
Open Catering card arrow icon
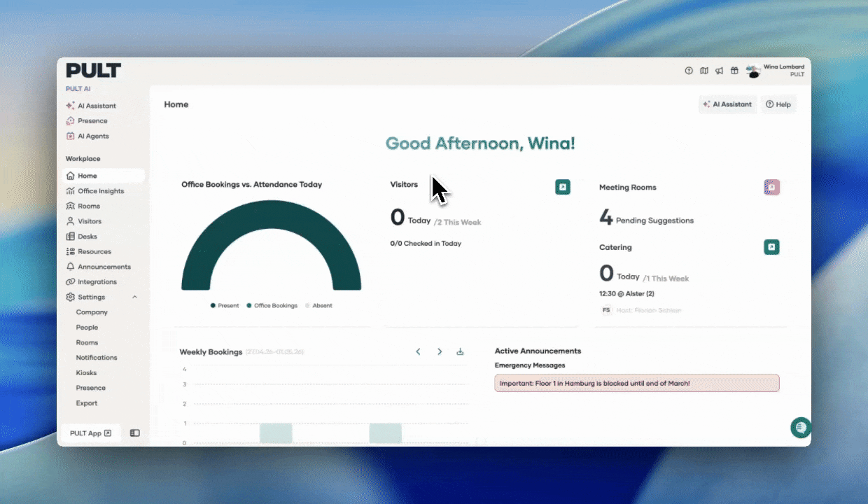pos(771,247)
